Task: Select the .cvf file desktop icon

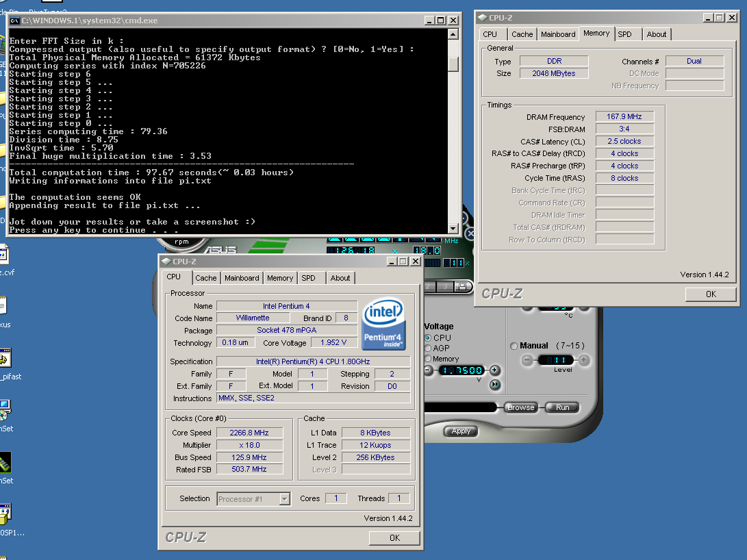Action: [x=4, y=254]
